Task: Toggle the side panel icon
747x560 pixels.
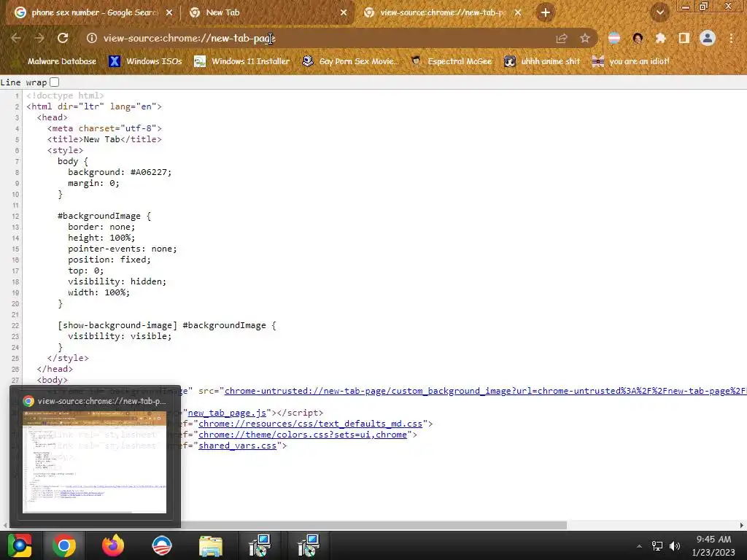Action: pyautogui.click(x=684, y=38)
